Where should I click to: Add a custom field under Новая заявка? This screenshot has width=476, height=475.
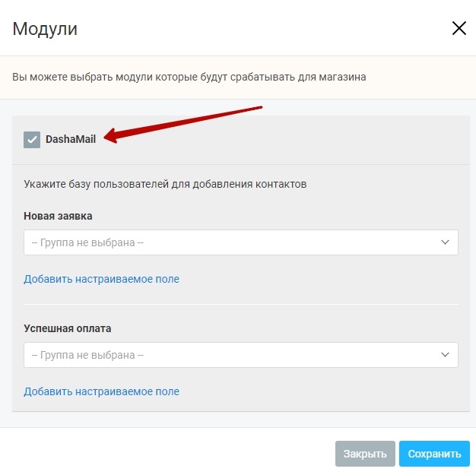click(101, 279)
